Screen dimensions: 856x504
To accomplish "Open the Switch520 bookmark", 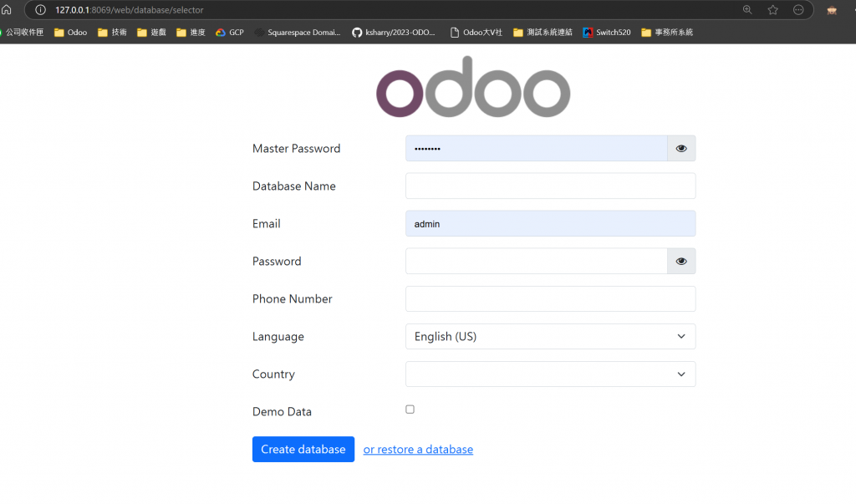I will coord(607,33).
